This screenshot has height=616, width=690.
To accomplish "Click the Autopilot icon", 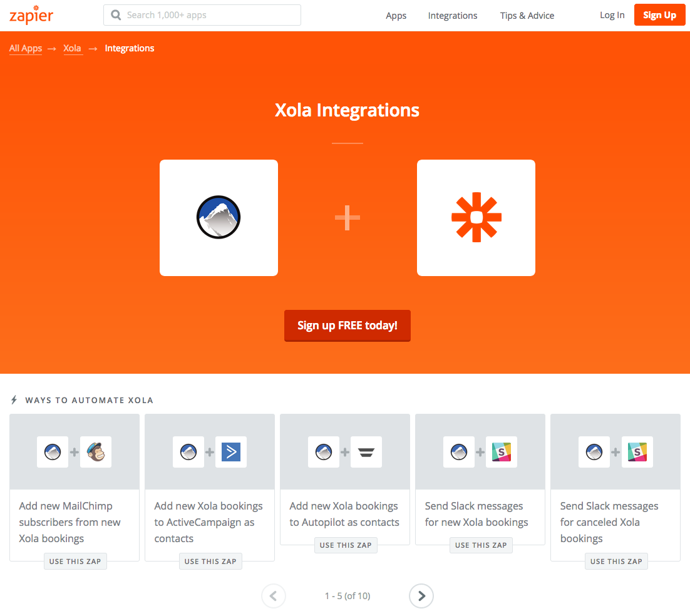I will pyautogui.click(x=366, y=452).
